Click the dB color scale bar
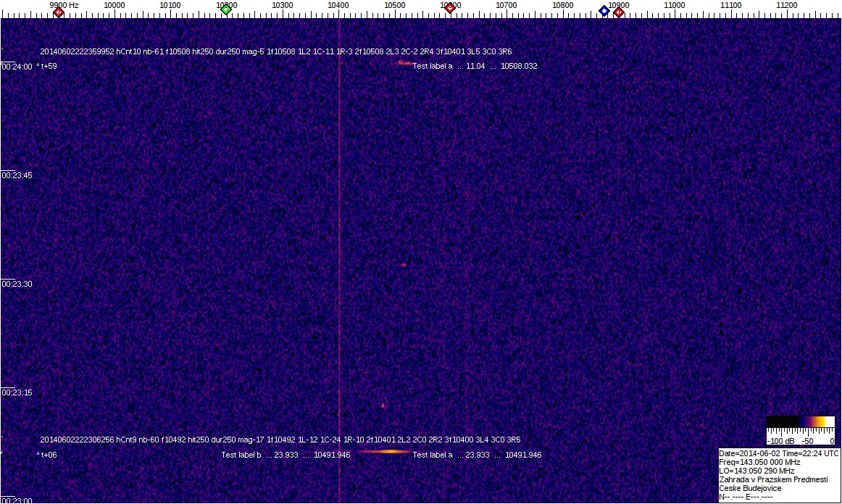842x504 pixels. tap(801, 422)
